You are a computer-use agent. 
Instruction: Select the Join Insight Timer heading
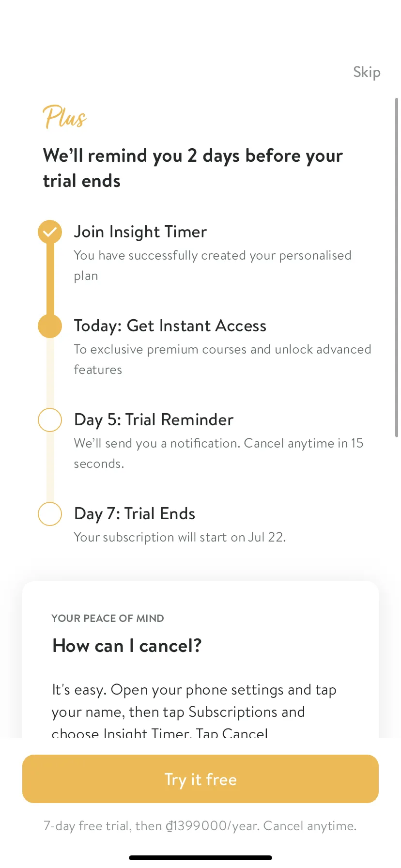(140, 232)
